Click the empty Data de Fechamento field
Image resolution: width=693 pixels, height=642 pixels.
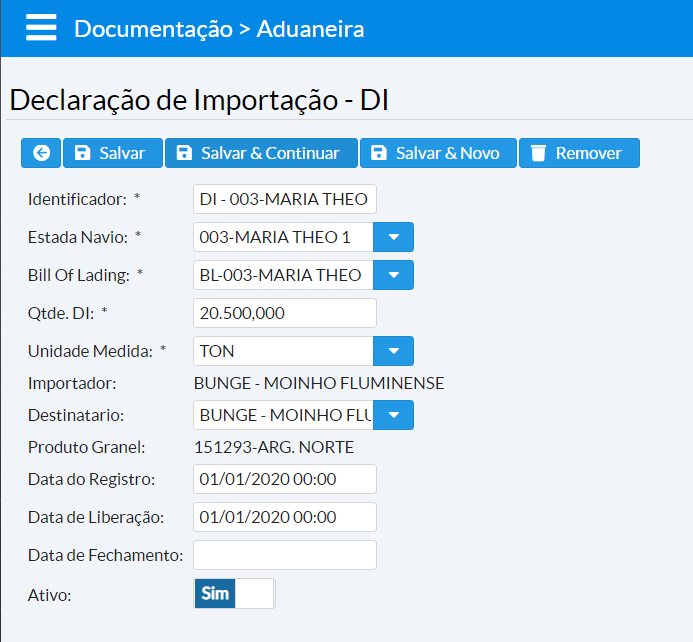click(284, 555)
